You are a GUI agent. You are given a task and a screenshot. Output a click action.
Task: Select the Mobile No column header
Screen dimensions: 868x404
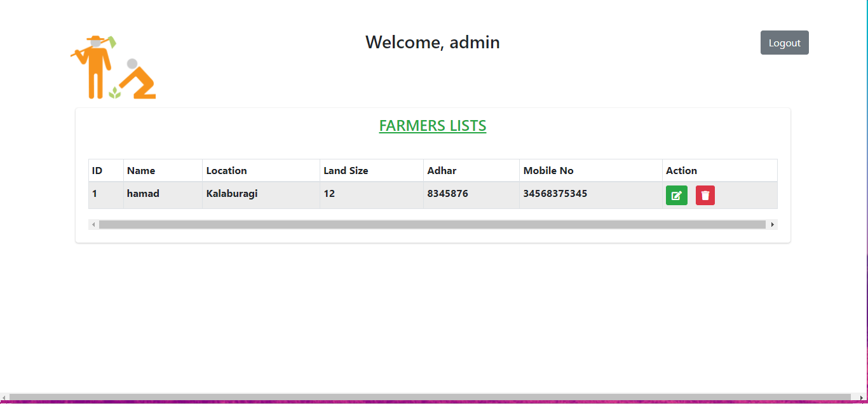[x=548, y=170]
